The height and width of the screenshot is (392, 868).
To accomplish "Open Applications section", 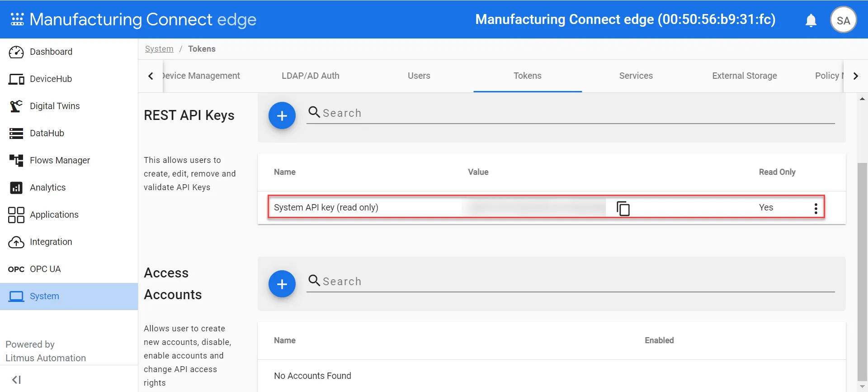I will point(69,215).
